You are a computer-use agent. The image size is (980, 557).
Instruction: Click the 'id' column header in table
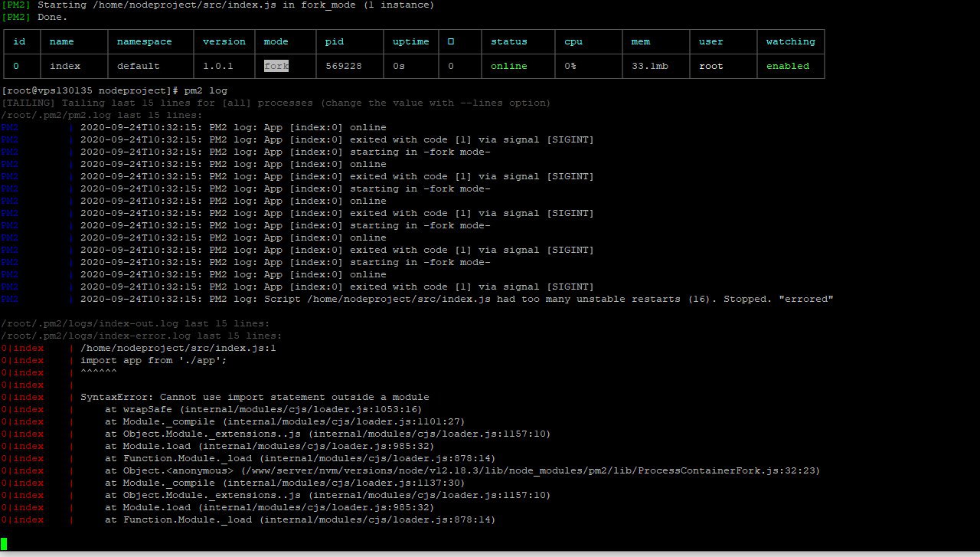click(x=19, y=41)
